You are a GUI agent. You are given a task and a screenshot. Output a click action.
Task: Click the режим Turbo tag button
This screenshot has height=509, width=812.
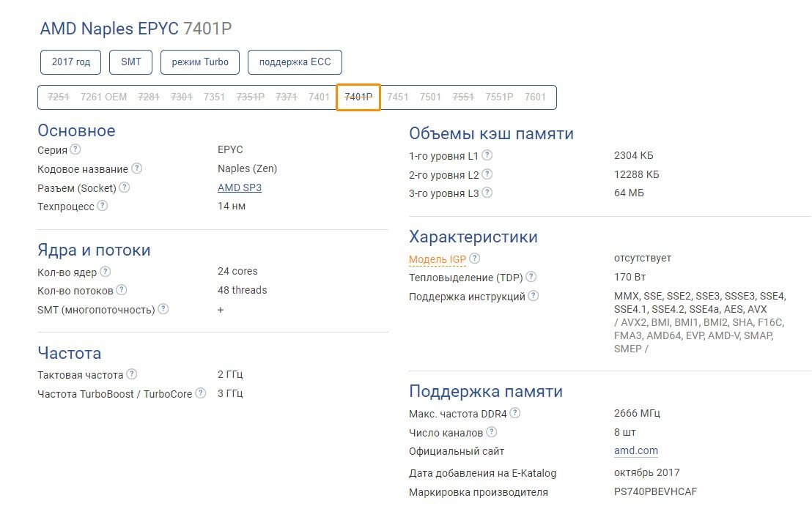(x=200, y=62)
